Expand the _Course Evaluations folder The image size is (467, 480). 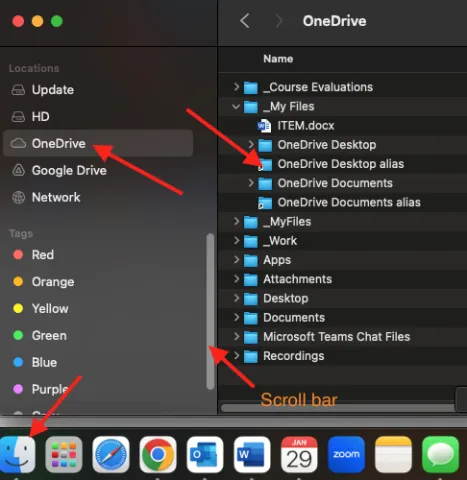236,87
